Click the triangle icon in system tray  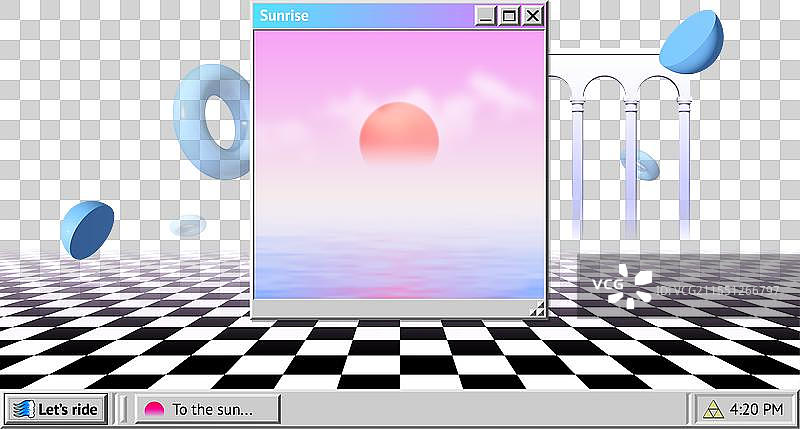pyautogui.click(x=712, y=409)
